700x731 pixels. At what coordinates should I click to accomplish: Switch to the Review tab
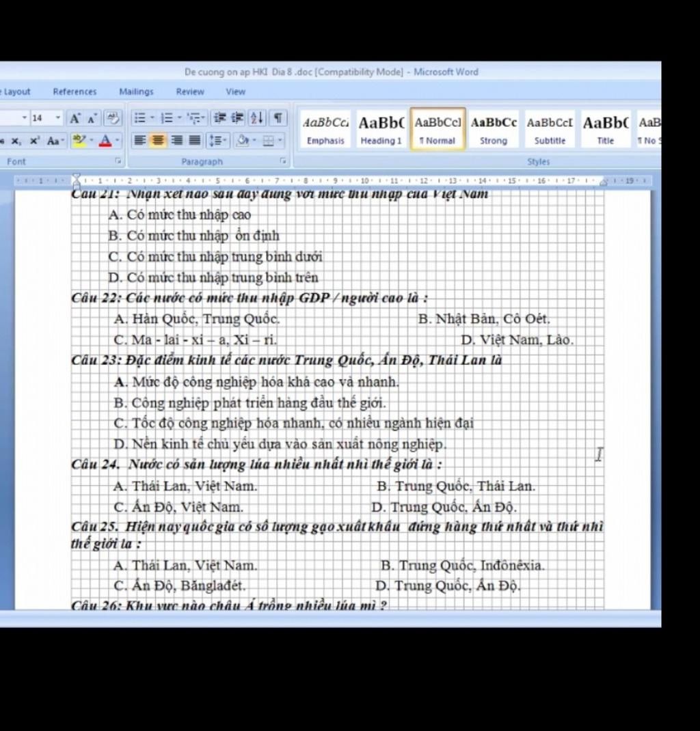click(190, 92)
